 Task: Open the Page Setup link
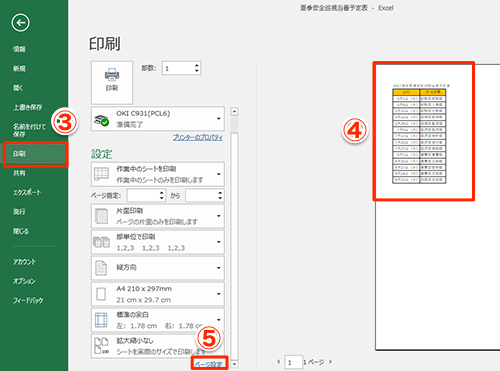(x=209, y=364)
